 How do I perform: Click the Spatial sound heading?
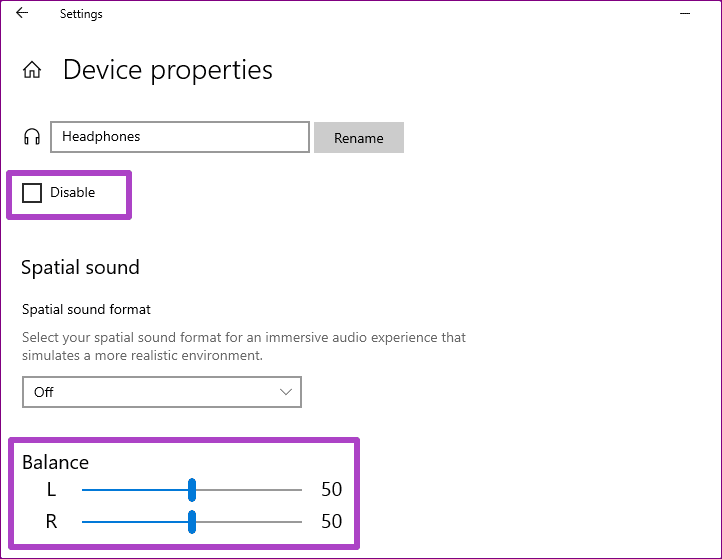click(x=80, y=267)
